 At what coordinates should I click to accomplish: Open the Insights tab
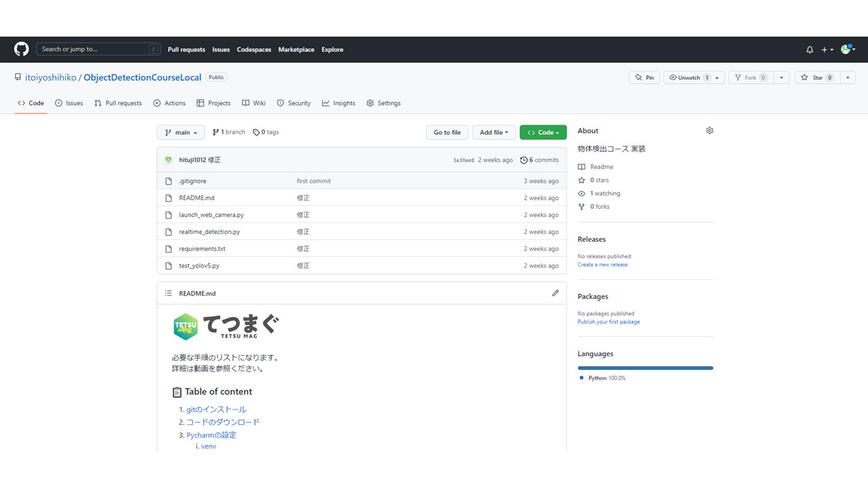[338, 103]
